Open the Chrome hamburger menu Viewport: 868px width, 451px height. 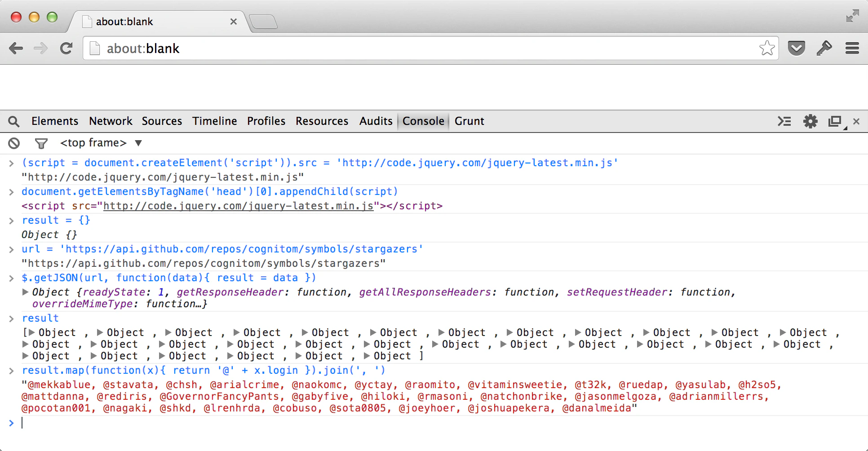click(852, 48)
